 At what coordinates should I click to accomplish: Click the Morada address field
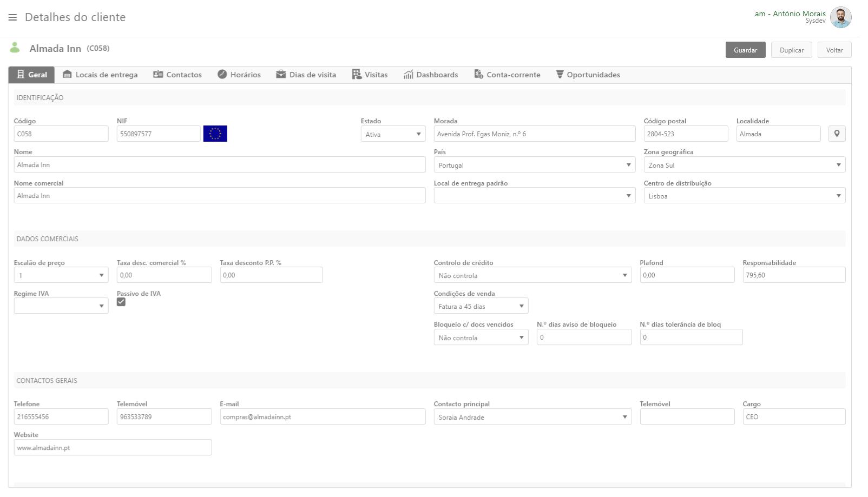coord(534,134)
